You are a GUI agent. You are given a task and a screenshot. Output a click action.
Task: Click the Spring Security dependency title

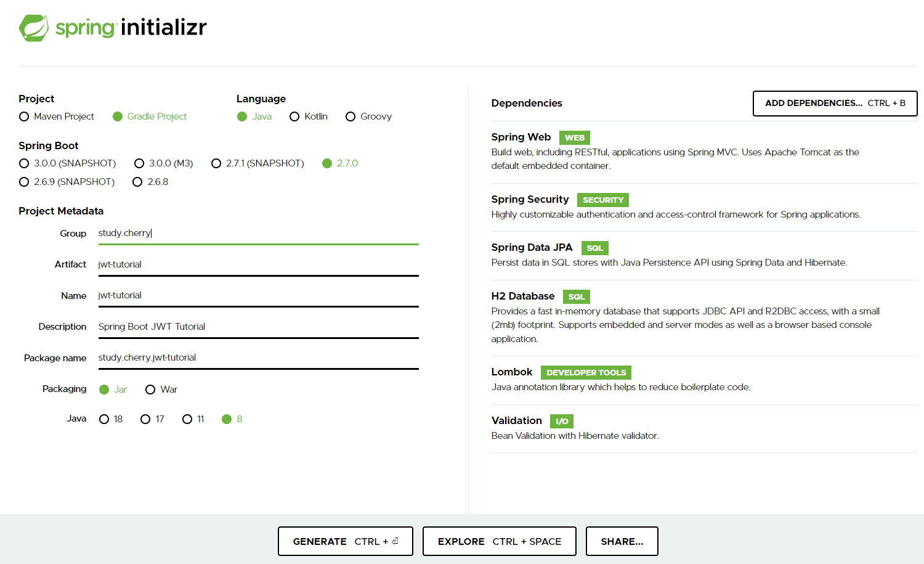530,199
